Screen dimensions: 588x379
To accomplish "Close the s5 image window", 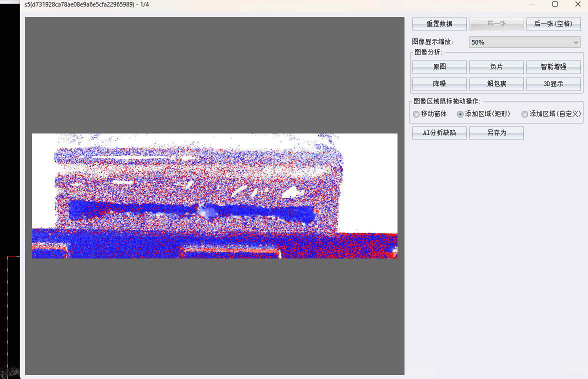I will tap(578, 4).
